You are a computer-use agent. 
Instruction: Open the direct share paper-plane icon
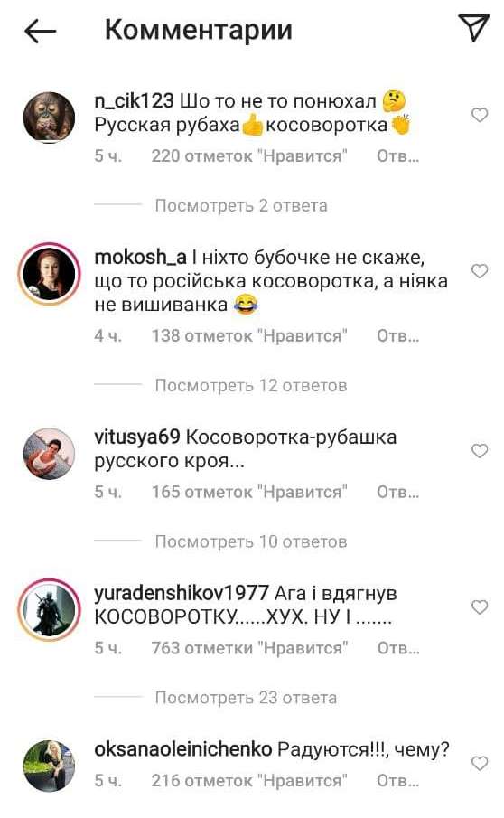pyautogui.click(x=473, y=28)
